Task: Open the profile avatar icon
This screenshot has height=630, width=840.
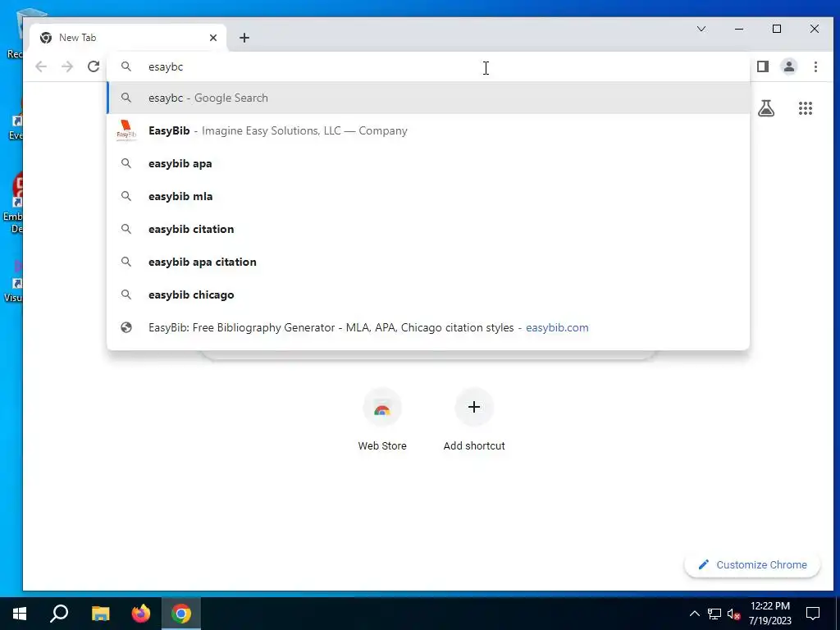Action: [789, 66]
